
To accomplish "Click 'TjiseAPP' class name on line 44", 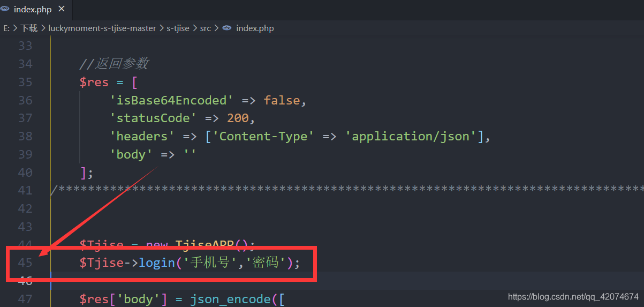I will pos(206,245).
